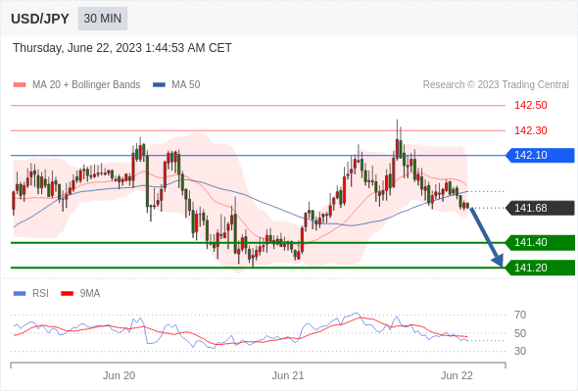The image size is (578, 392).
Task: Click the USD/JPY pair title
Action: (40, 19)
